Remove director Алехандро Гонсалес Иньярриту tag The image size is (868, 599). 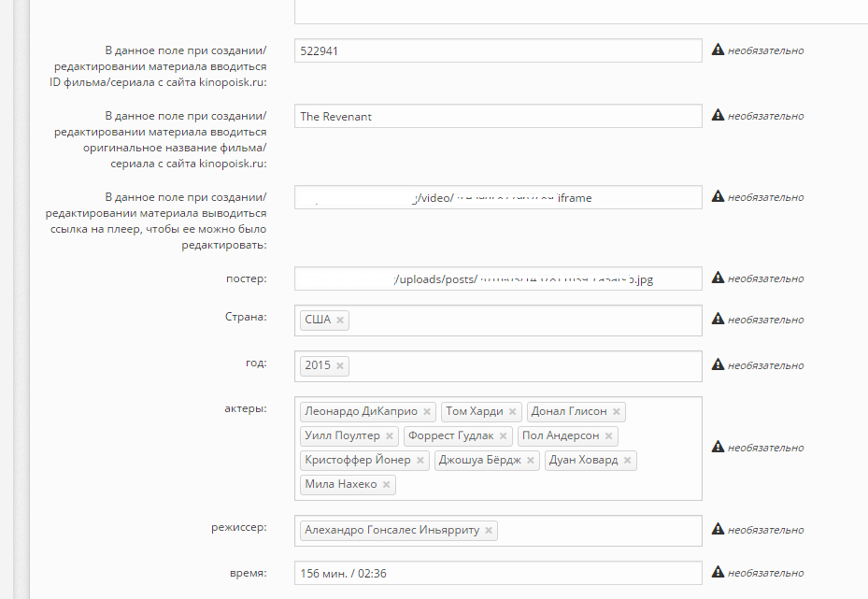pos(489,531)
